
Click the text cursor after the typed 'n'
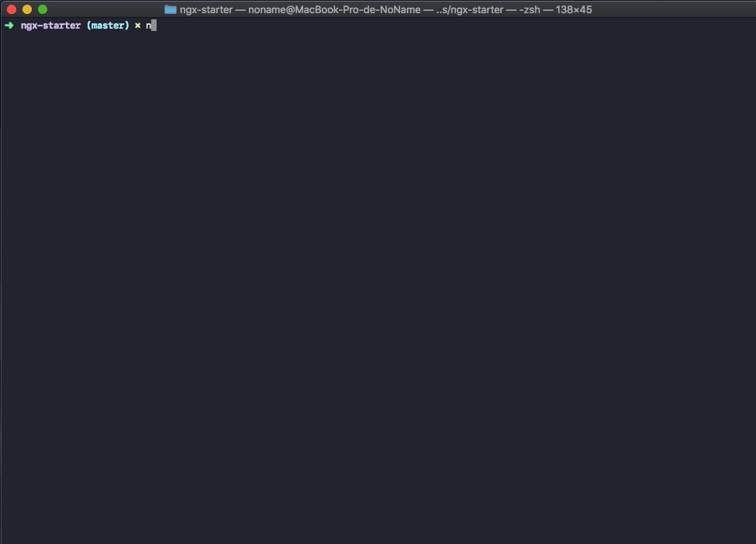click(x=154, y=26)
